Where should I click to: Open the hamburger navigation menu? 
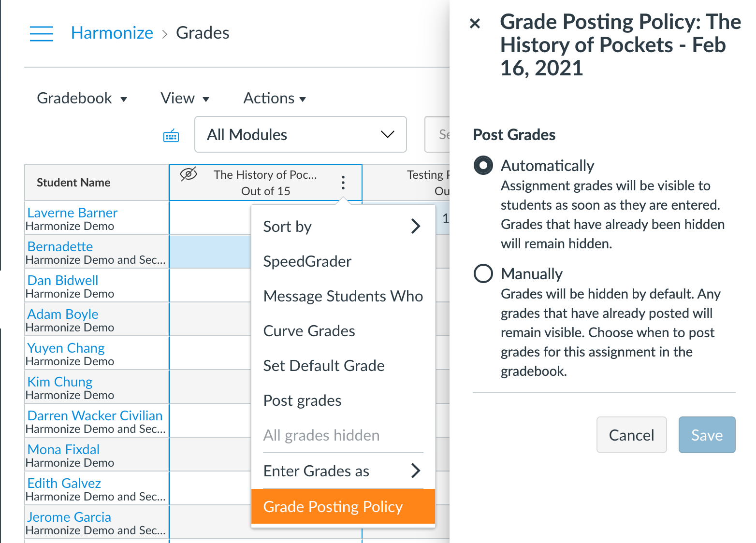(x=42, y=33)
